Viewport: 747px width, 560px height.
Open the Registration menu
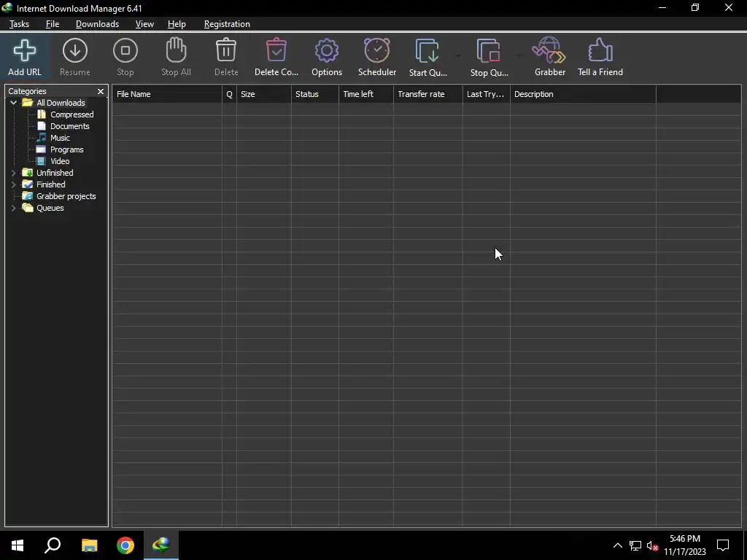pyautogui.click(x=227, y=24)
